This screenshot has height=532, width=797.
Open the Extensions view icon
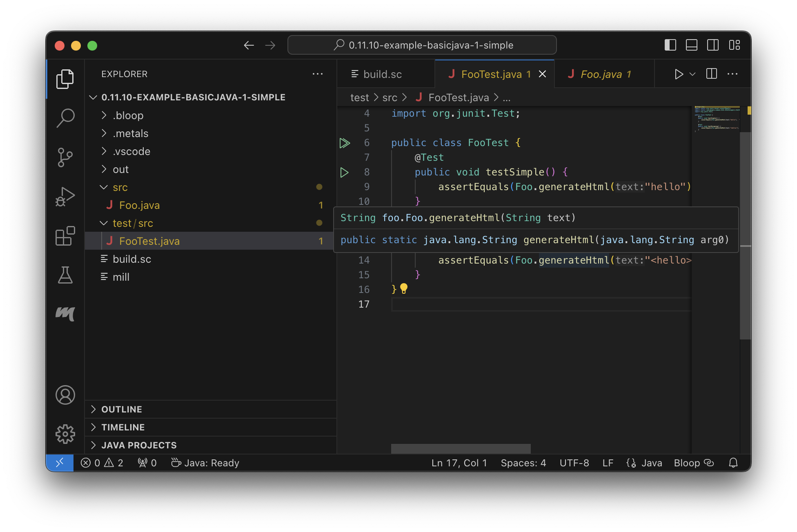(x=65, y=235)
